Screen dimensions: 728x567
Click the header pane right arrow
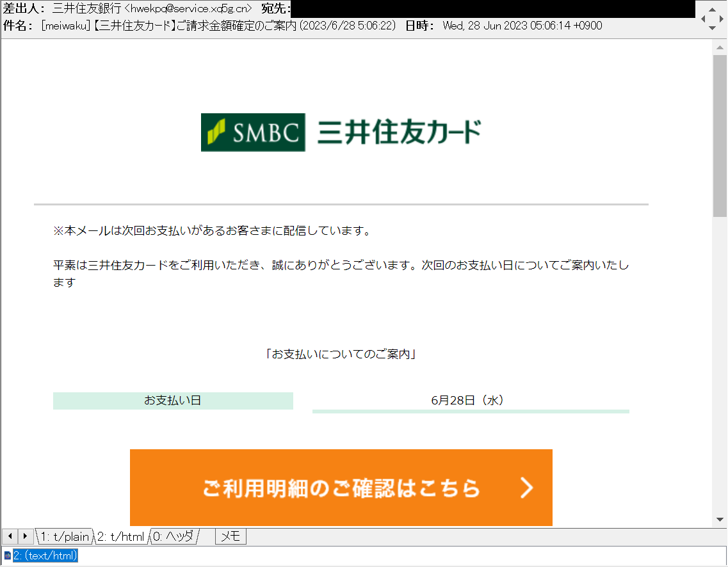tap(722, 19)
